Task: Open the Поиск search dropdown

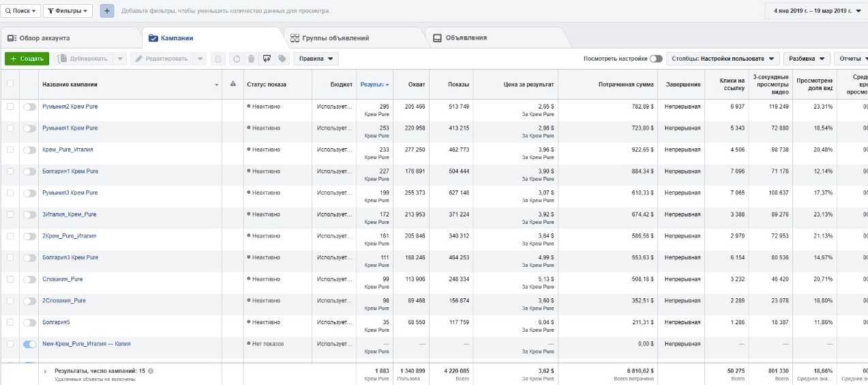Action: pyautogui.click(x=20, y=11)
